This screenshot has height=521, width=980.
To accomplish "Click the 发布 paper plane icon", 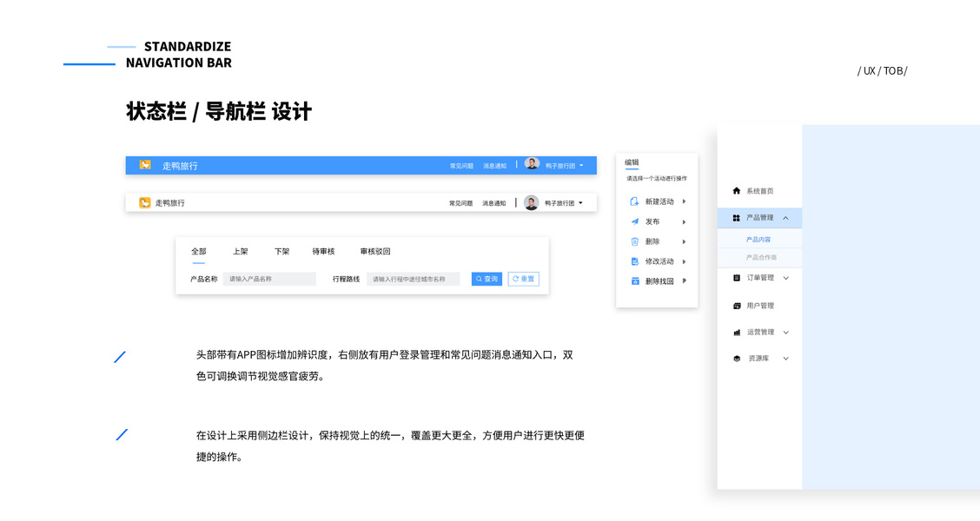I will pyautogui.click(x=634, y=221).
